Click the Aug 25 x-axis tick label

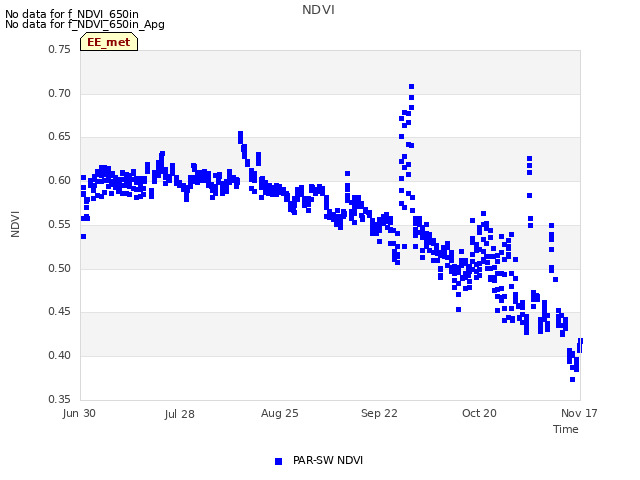[x=280, y=413]
